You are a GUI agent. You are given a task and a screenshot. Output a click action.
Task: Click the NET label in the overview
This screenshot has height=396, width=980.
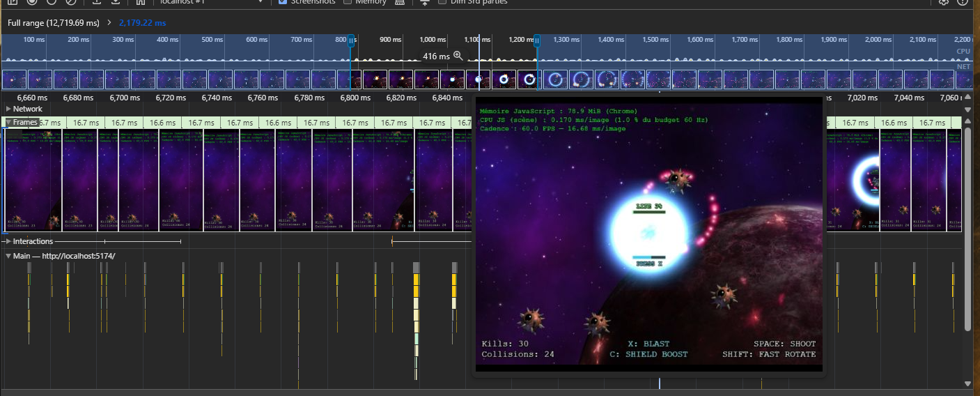pos(964,67)
